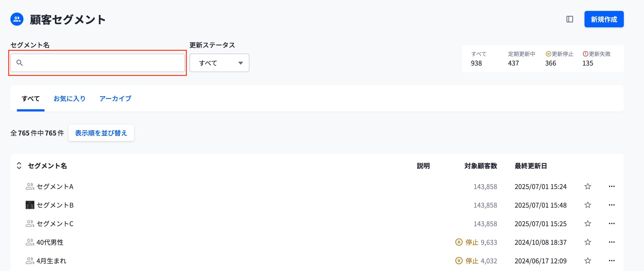Open the アーカイブ tab

point(115,98)
